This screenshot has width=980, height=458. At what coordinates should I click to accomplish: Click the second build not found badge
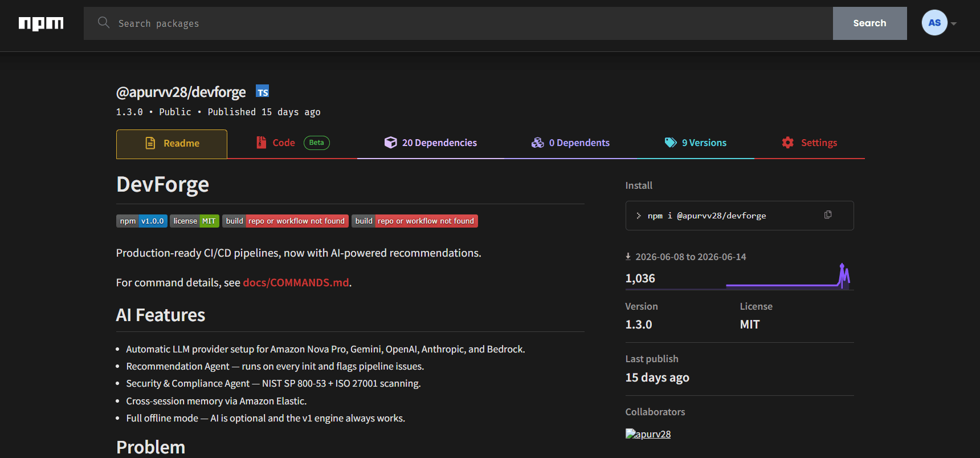tap(415, 221)
